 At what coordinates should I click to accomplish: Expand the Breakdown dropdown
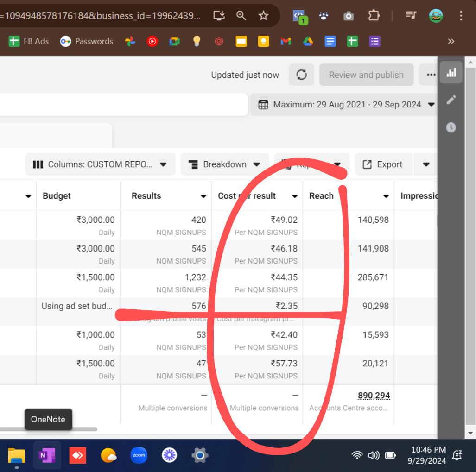224,164
